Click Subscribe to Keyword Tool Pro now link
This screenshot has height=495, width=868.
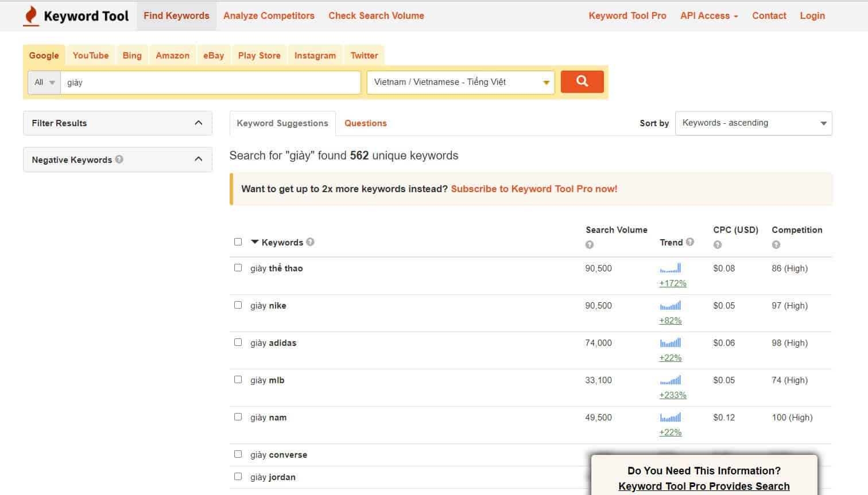(534, 189)
